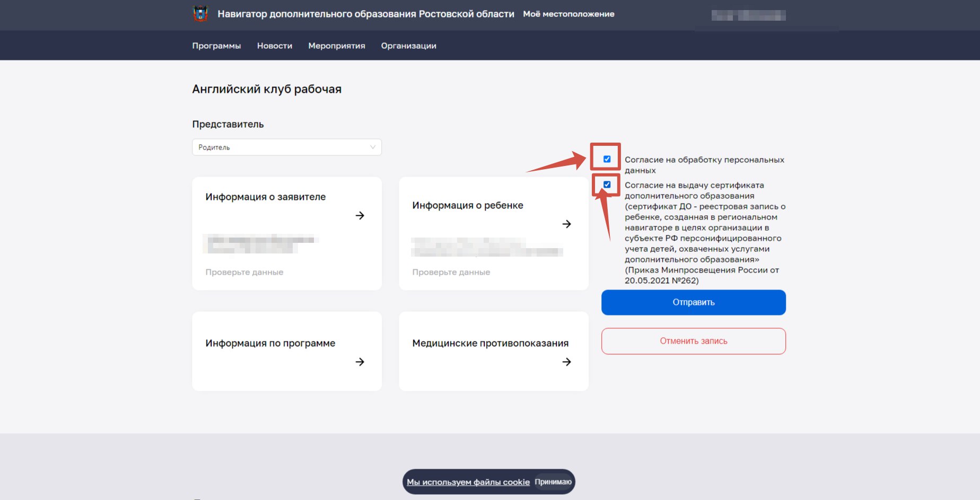The image size is (980, 500).
Task: Go to Организации section
Action: pyautogui.click(x=408, y=46)
